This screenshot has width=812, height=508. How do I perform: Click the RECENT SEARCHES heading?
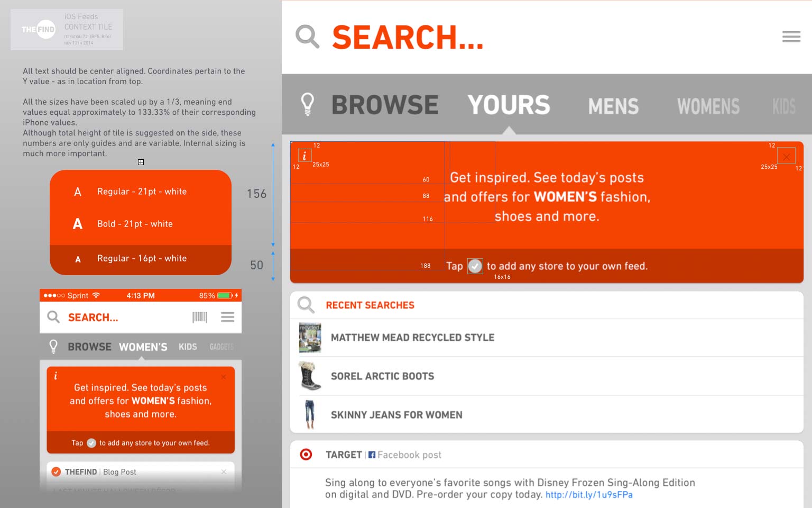click(x=370, y=305)
